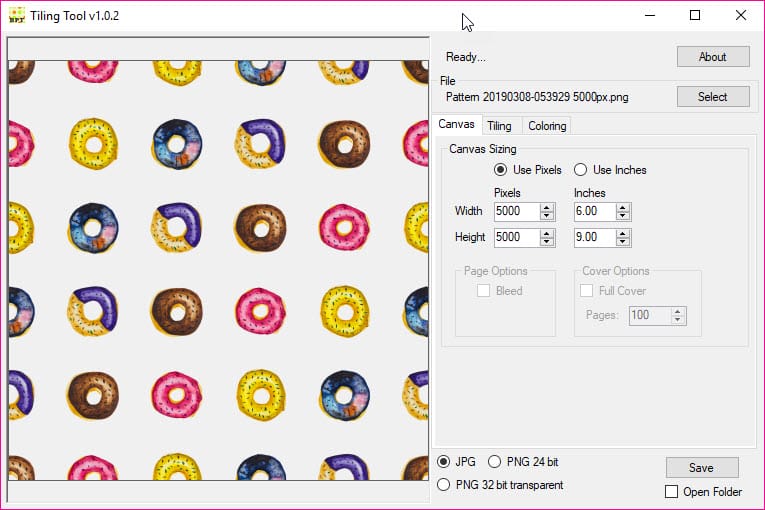This screenshot has width=765, height=510.
Task: Increase pixel Width with up arrow
Action: [x=547, y=207]
